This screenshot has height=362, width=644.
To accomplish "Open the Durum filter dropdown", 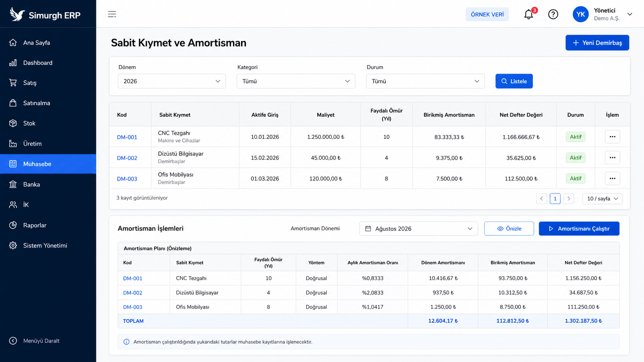I will 425,81.
